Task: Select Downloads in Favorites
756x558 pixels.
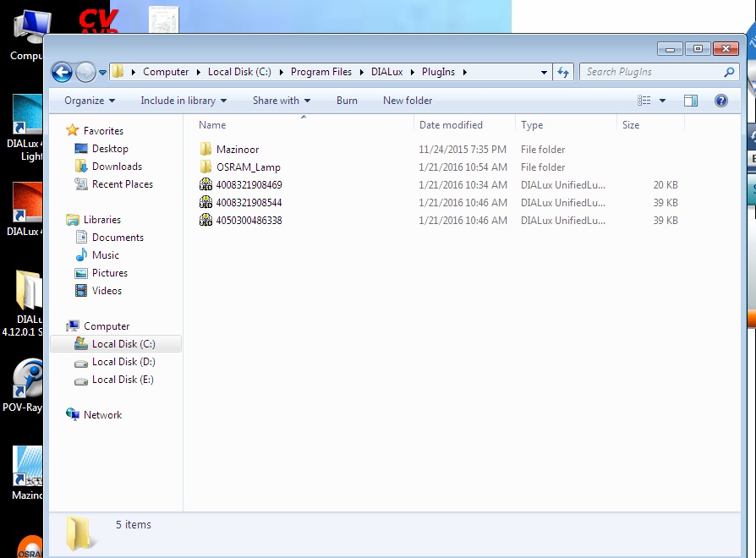Action: 117,167
